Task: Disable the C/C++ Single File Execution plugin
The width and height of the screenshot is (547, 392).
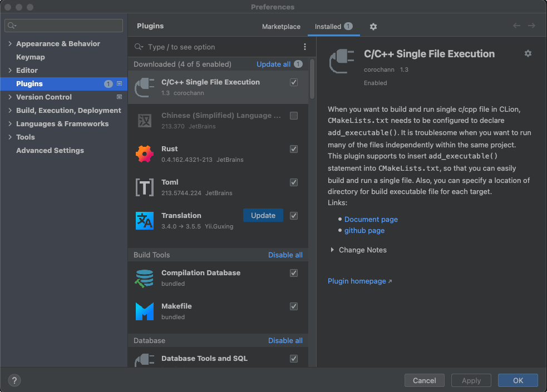Action: 294,82
